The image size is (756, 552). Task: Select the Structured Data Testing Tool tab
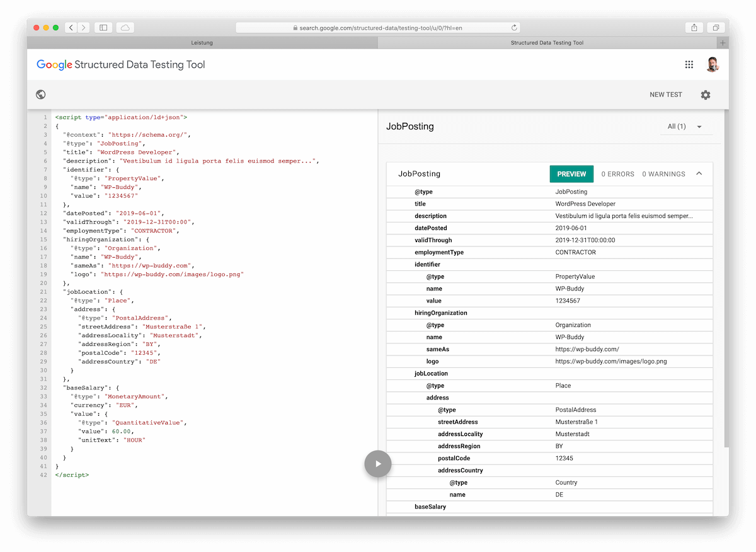coord(547,43)
